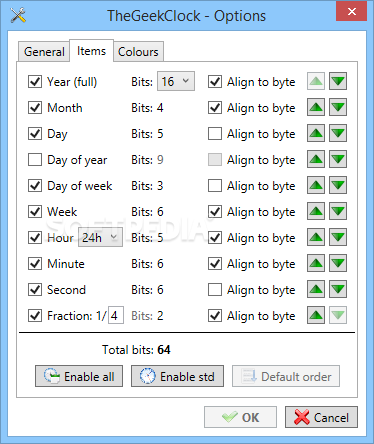The width and height of the screenshot is (374, 444).
Task: Click the Fraction denominator input field
Action: point(116,315)
